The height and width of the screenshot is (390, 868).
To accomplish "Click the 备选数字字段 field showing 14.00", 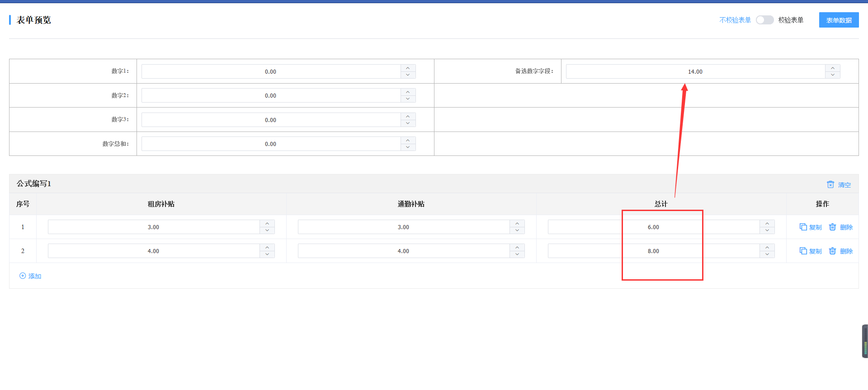I will tap(695, 71).
